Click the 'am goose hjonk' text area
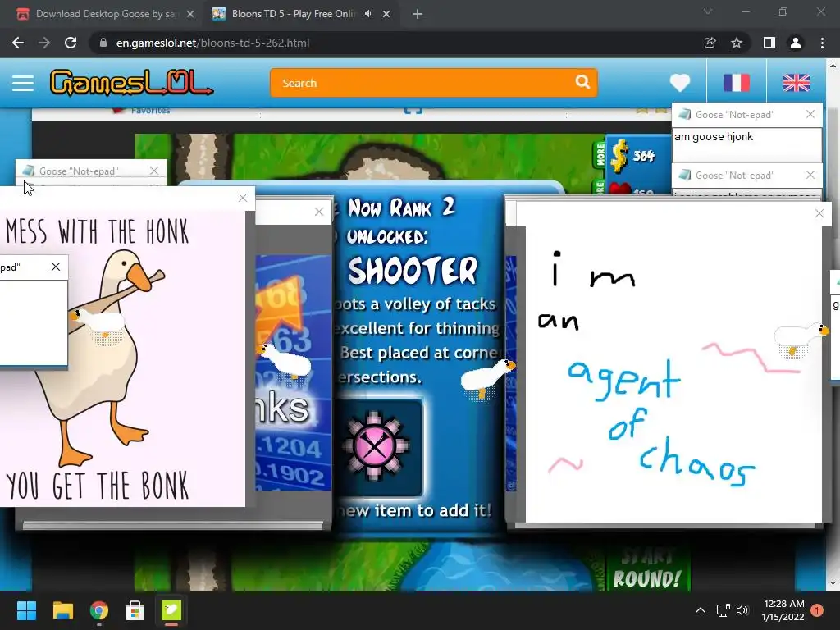 746,144
